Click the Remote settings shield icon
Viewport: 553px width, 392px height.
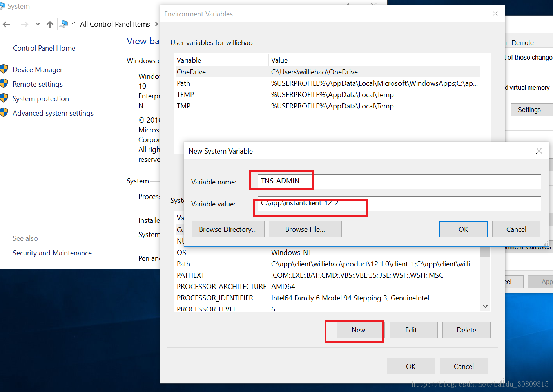[4, 84]
